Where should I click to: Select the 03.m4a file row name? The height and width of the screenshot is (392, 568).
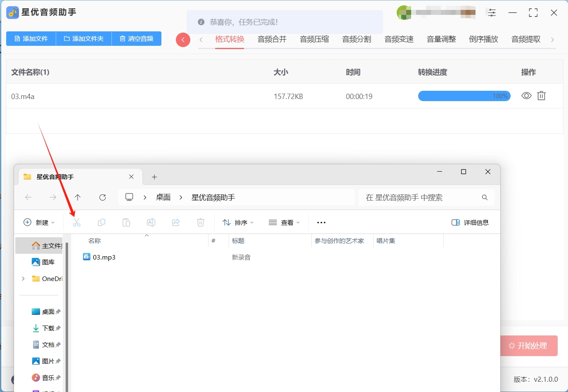(x=23, y=97)
